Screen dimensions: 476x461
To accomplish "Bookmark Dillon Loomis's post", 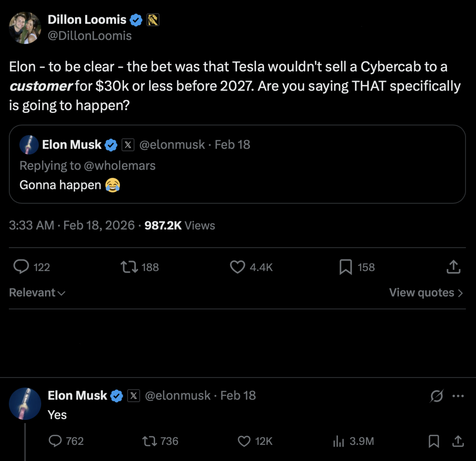I will [x=345, y=267].
